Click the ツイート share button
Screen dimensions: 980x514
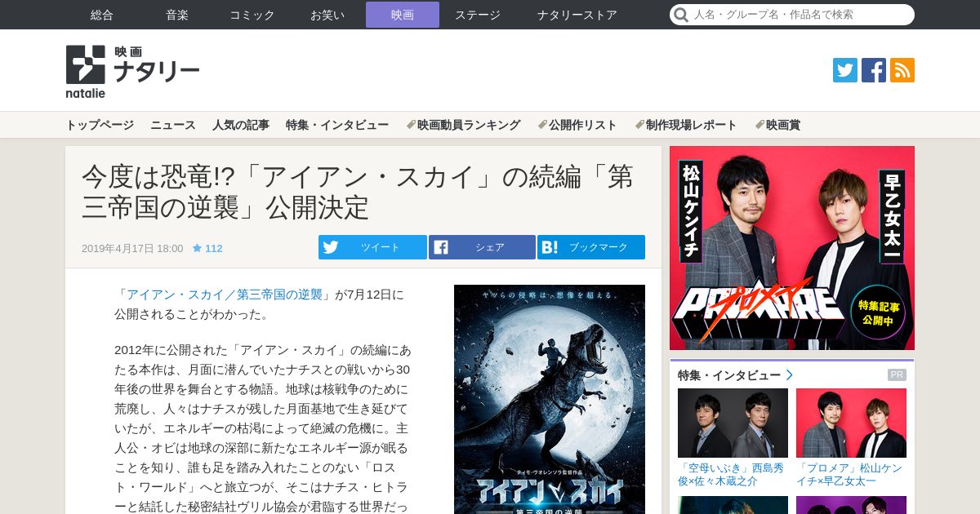click(x=372, y=247)
